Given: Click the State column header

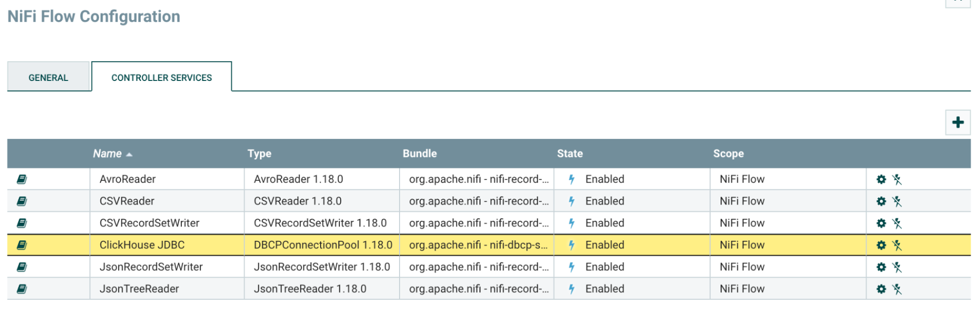Looking at the screenshot, I should 569,154.
